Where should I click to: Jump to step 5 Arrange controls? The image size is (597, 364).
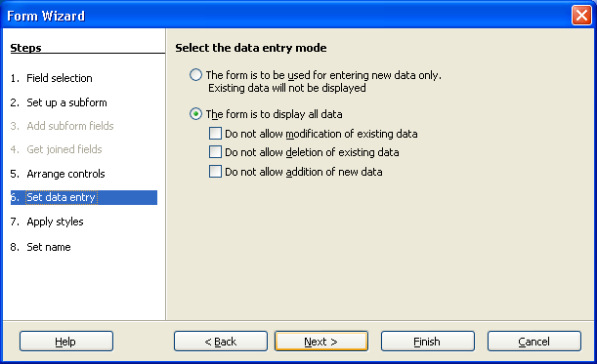click(58, 174)
